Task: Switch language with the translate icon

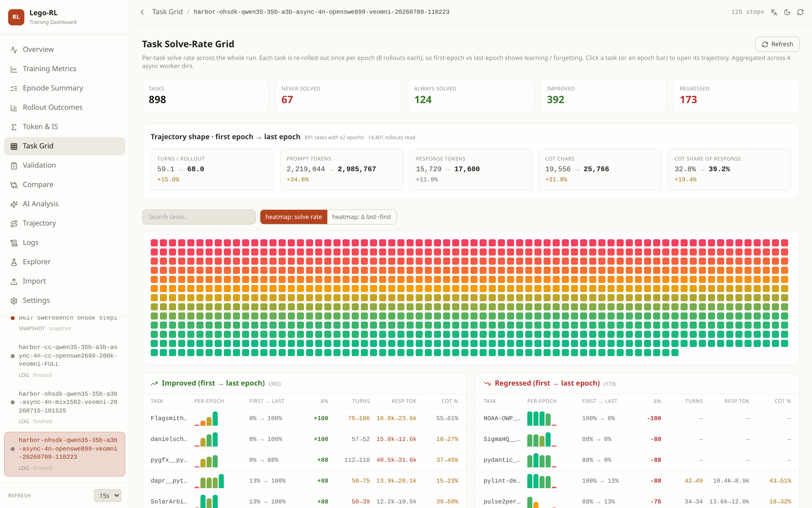Action: (774, 12)
